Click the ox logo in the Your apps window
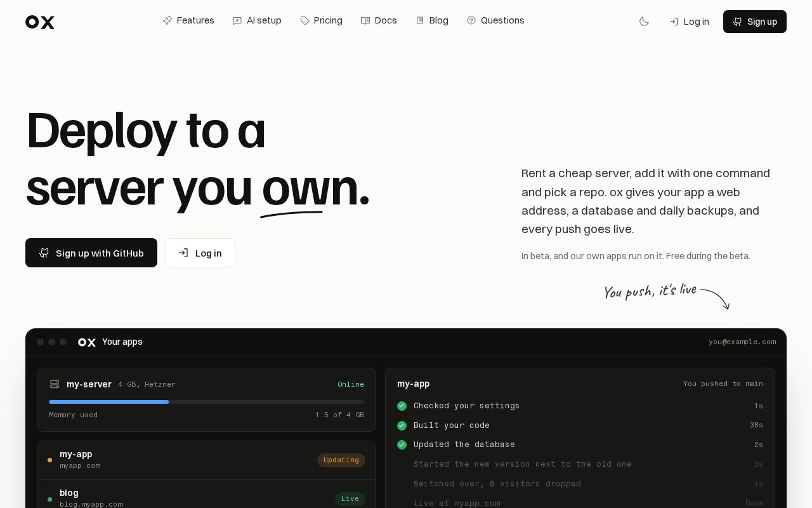 tap(87, 342)
